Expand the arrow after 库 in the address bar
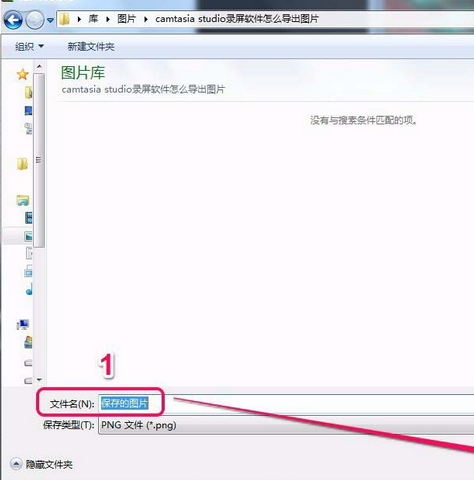The height and width of the screenshot is (480, 474). (x=108, y=19)
